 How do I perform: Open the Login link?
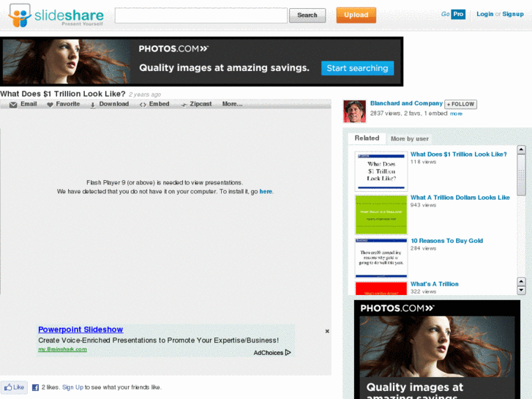[485, 14]
